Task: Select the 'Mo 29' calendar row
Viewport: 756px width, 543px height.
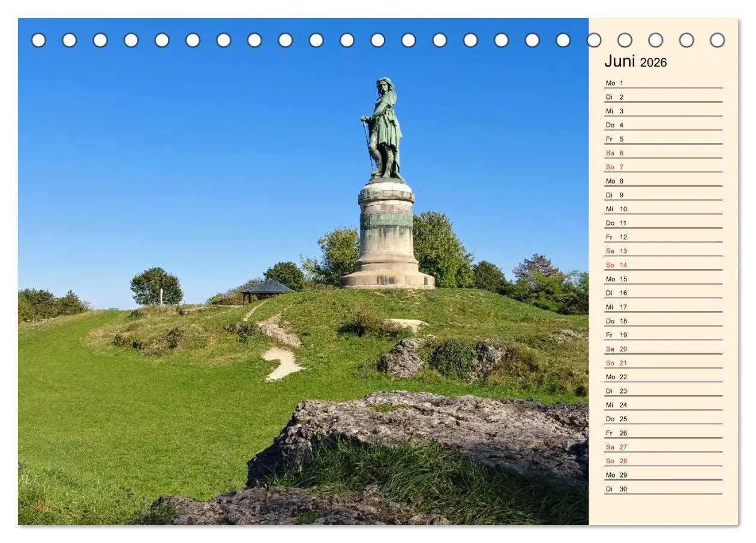Action: (x=663, y=475)
